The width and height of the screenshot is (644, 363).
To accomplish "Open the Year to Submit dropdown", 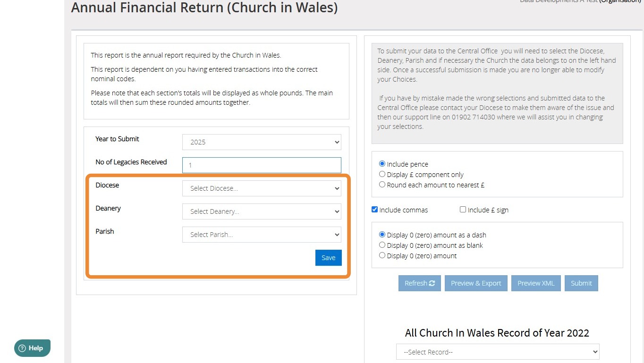I will pos(262,142).
